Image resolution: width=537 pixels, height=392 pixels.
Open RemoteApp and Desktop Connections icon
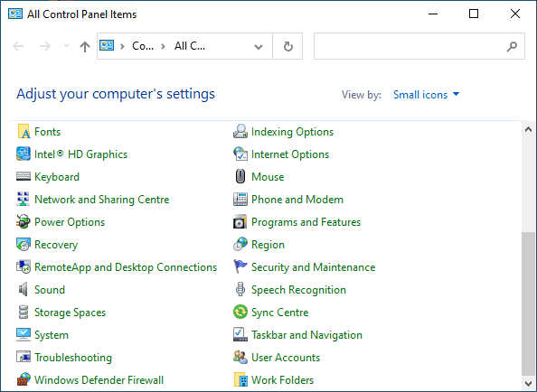point(24,267)
